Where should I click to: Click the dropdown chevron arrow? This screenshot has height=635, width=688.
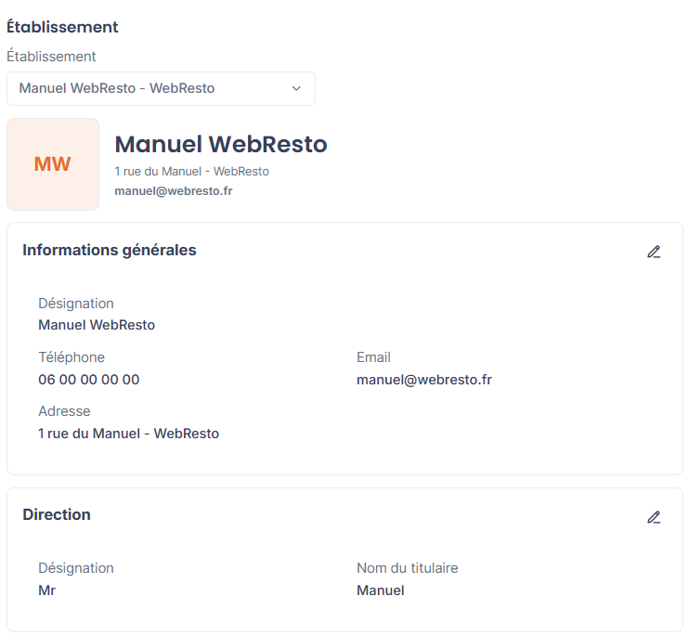point(297,89)
